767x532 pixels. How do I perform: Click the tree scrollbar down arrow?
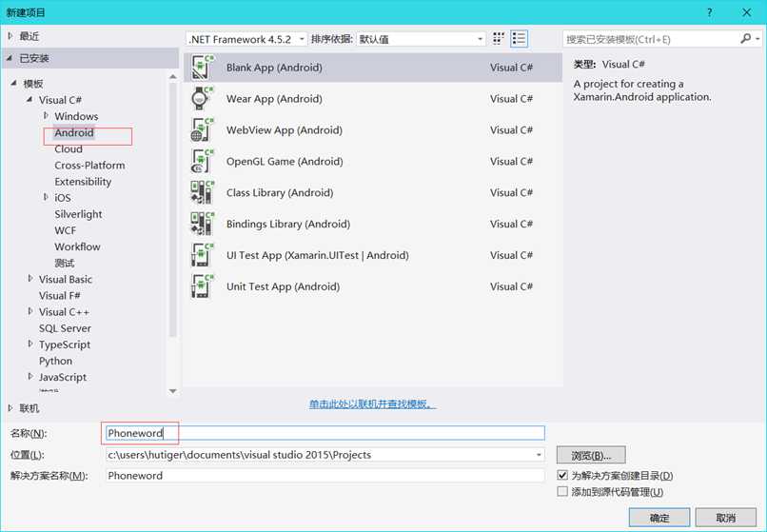coord(172,390)
